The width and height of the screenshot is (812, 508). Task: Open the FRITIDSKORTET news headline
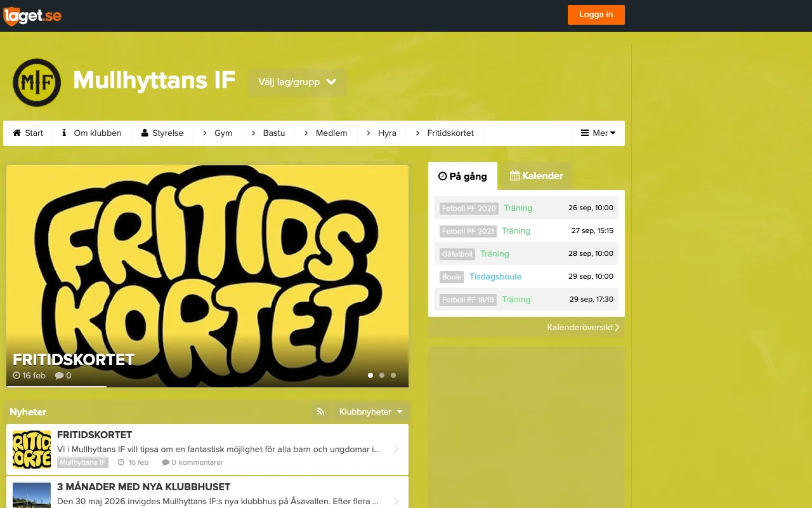[95, 435]
